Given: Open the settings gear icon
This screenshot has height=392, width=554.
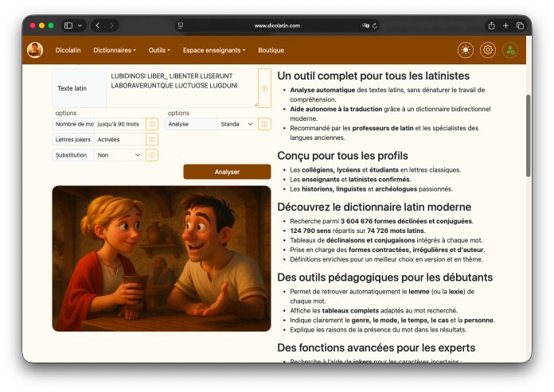Looking at the screenshot, I should [x=488, y=50].
